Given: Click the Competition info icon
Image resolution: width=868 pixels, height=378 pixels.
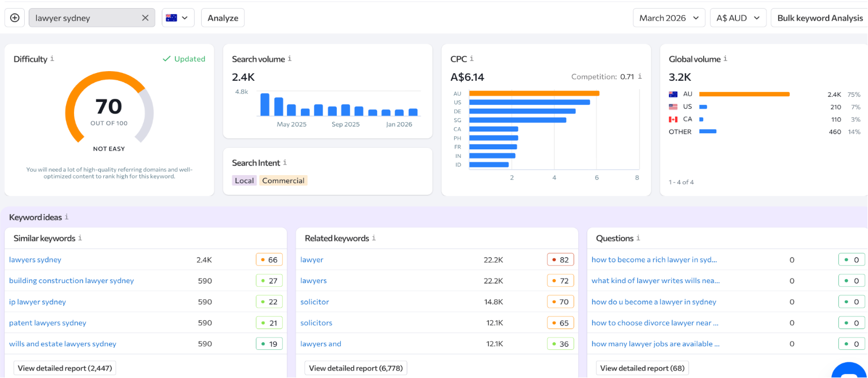Looking at the screenshot, I should pos(640,76).
